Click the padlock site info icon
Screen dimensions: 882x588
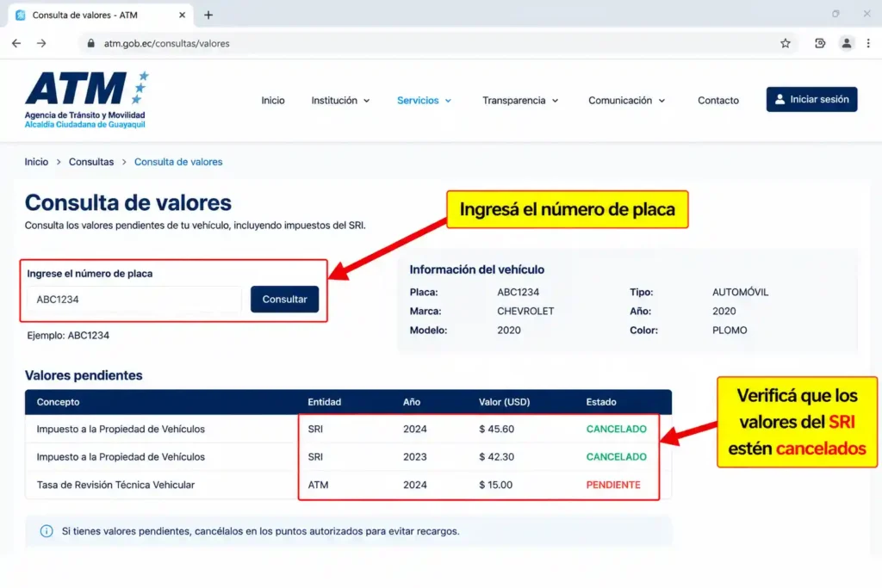[x=90, y=43]
